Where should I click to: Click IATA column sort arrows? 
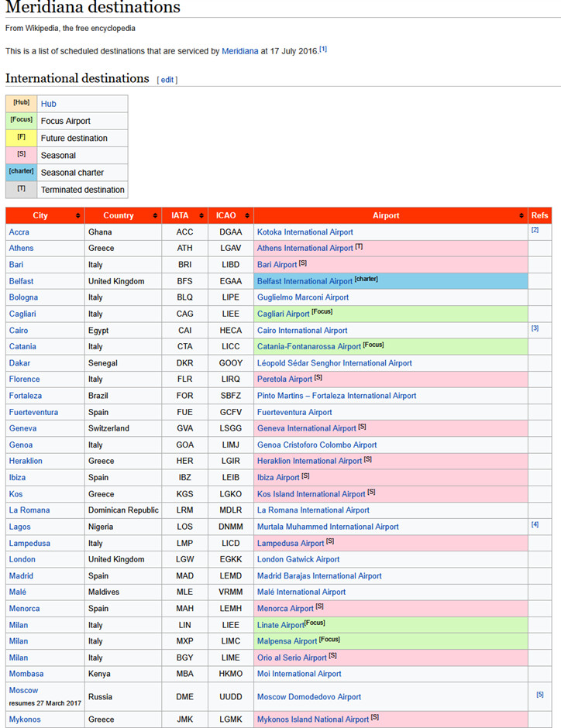pyautogui.click(x=201, y=215)
